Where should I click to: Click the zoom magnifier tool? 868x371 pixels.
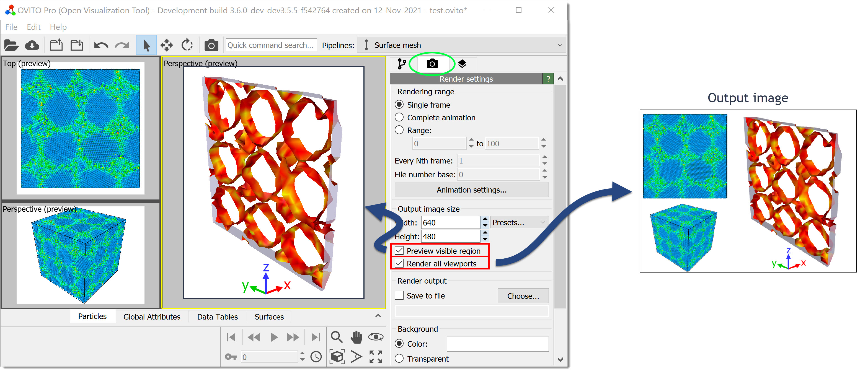pos(336,337)
